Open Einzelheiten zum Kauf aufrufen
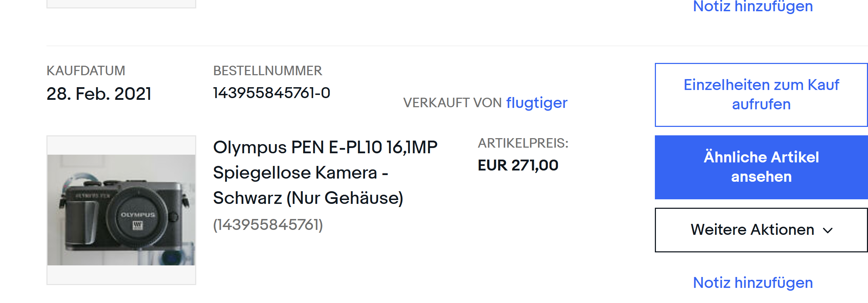The height and width of the screenshot is (303, 868). coord(761,95)
